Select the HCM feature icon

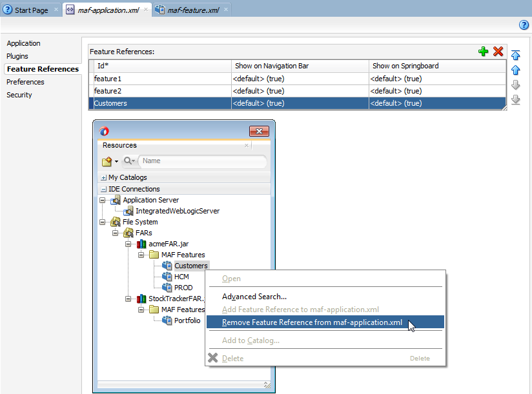pyautogui.click(x=167, y=277)
